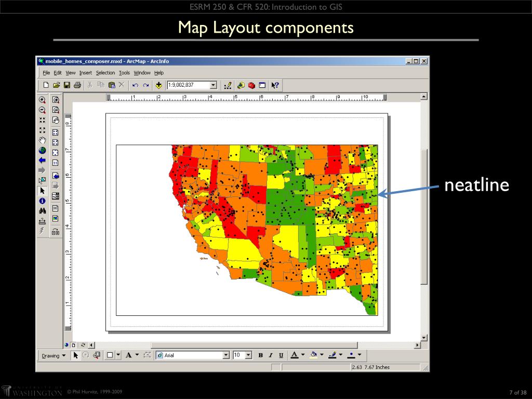Screen dimensions: 532x399
Task: Select the layout Zoom In page tool
Action: [x=56, y=100]
